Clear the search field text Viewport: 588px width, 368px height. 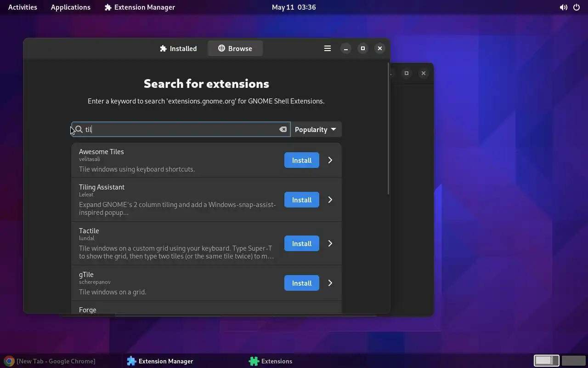pos(283,129)
